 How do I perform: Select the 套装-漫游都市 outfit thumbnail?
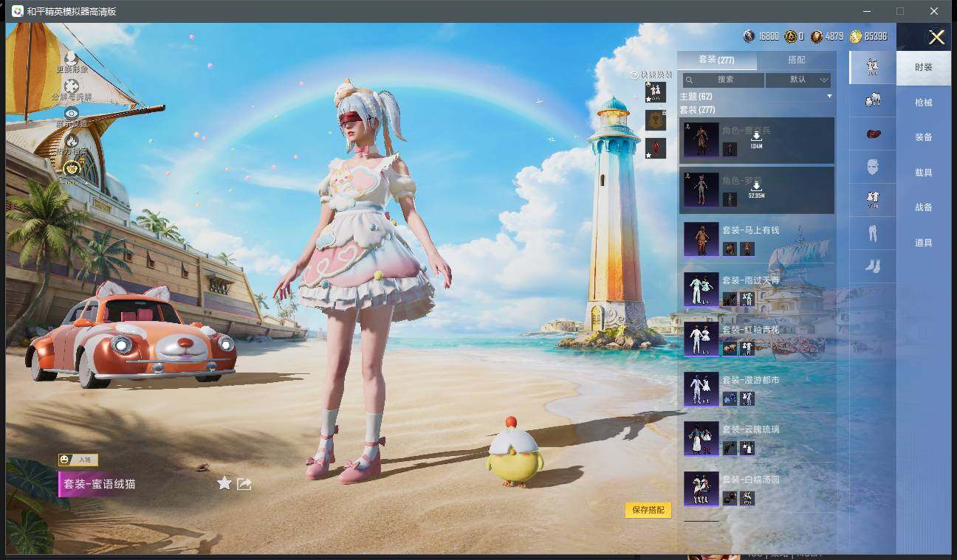point(701,389)
